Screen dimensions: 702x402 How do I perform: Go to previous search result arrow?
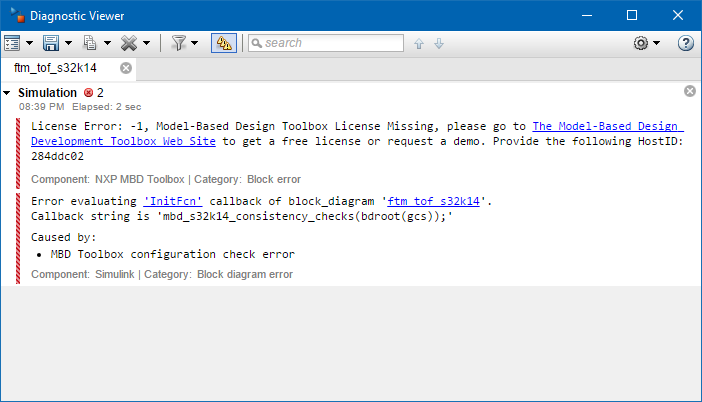(419, 43)
